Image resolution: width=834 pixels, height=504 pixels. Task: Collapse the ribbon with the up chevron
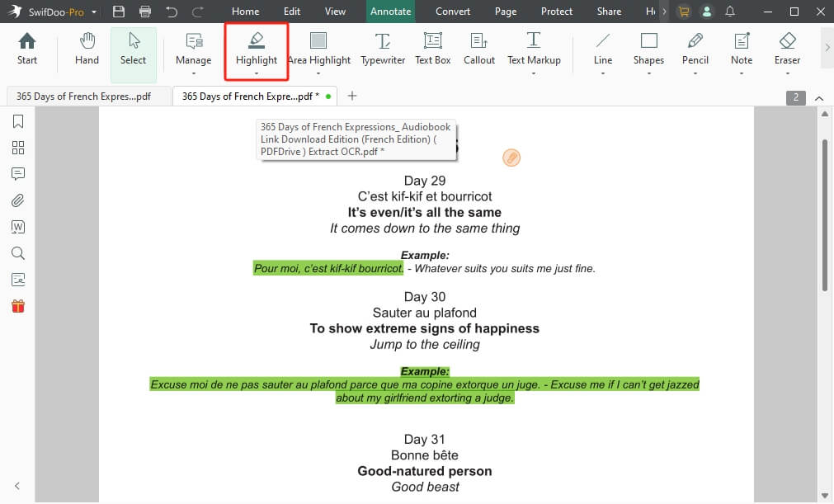(x=819, y=98)
